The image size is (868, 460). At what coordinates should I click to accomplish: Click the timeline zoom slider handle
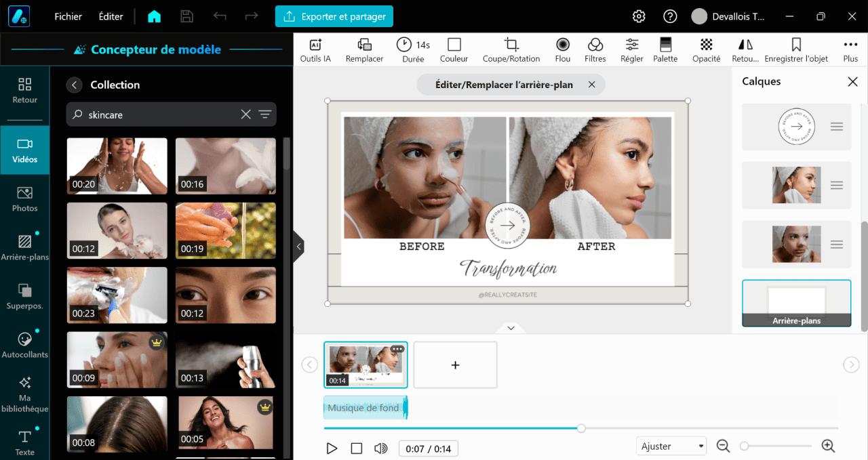click(744, 446)
